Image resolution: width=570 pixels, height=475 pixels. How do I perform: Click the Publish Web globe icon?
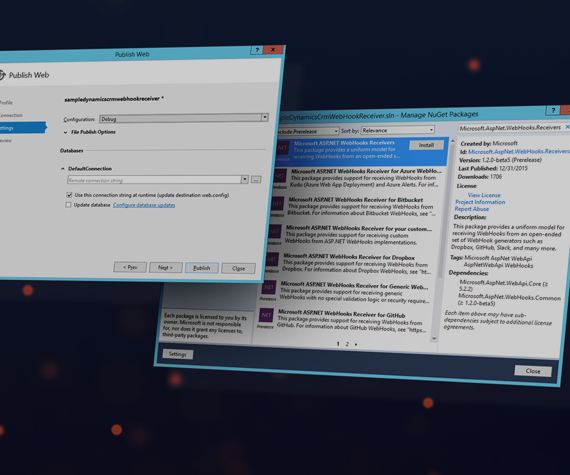coord(2,75)
